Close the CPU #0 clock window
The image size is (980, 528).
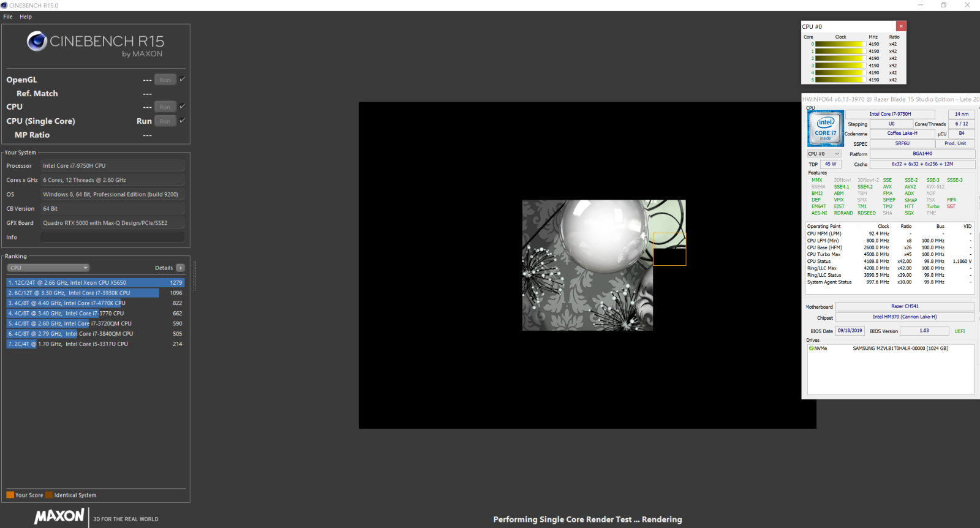point(901,26)
